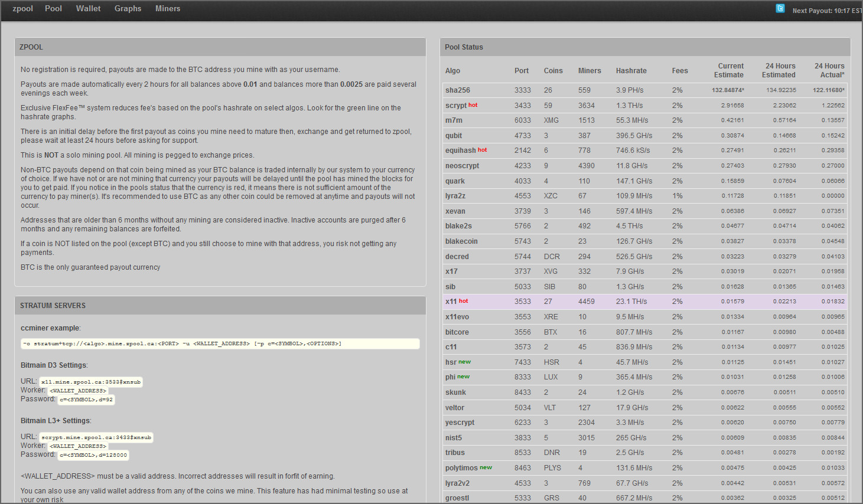Image resolution: width=863 pixels, height=504 pixels.
Task: Select the Bitmain L3+ worker value
Action: [x=78, y=446]
